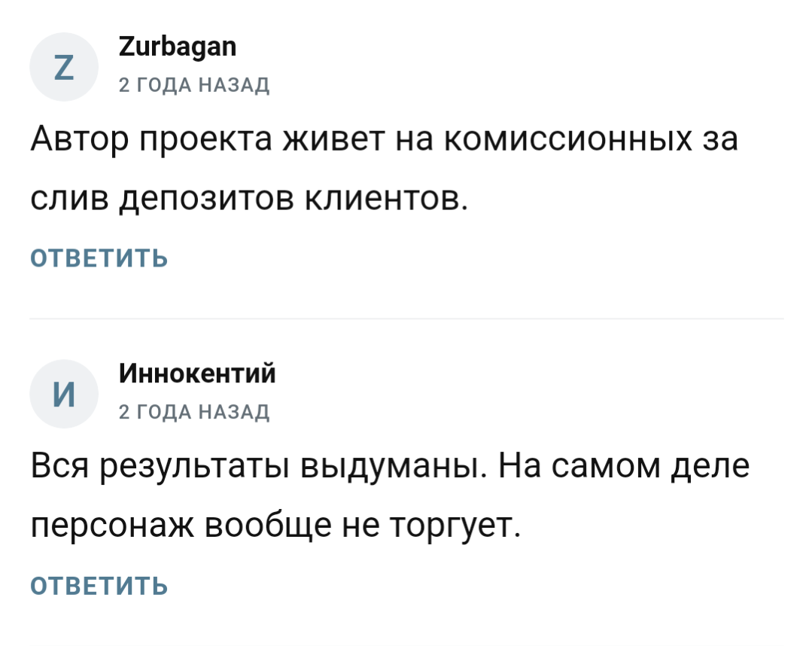Click the circular avatar with letter Z

(64, 66)
